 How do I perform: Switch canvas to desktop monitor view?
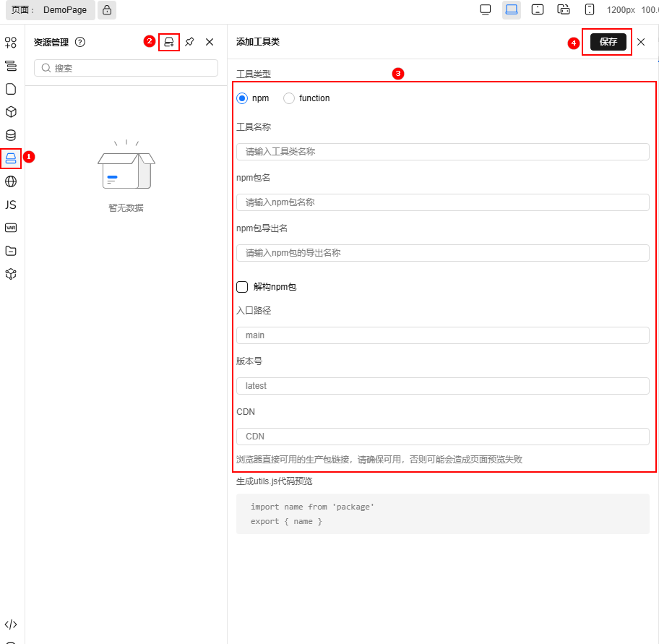[486, 9]
